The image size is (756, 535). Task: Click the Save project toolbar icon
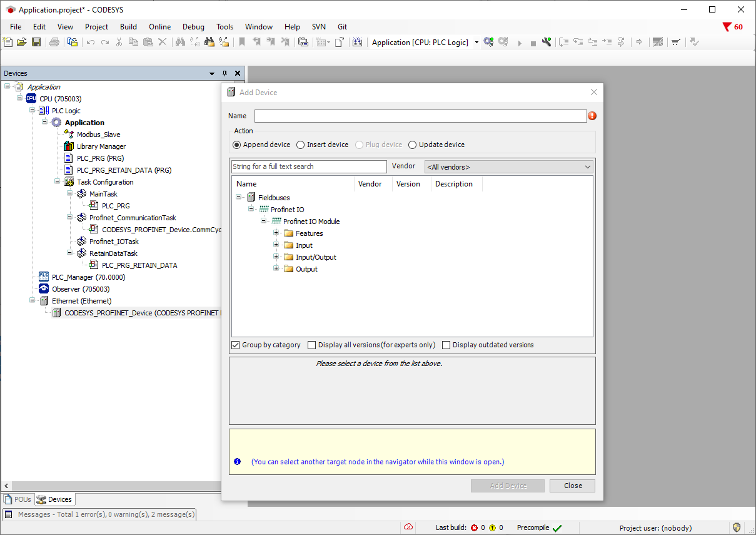coord(36,42)
